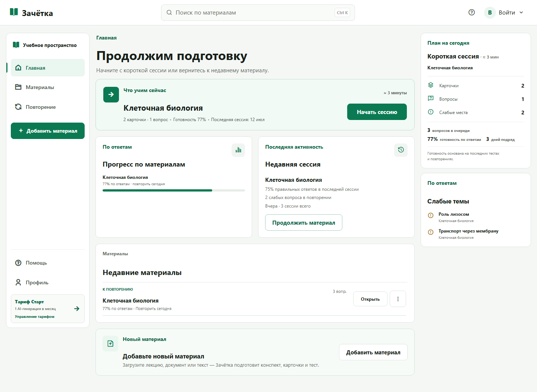Click the Учебное пространство book icon

(16, 45)
